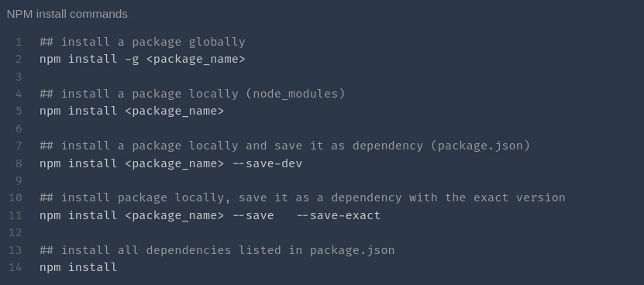Viewport: 644px width, 285px height.
Task: Click the "NPM install commands" title
Action: [x=67, y=14]
